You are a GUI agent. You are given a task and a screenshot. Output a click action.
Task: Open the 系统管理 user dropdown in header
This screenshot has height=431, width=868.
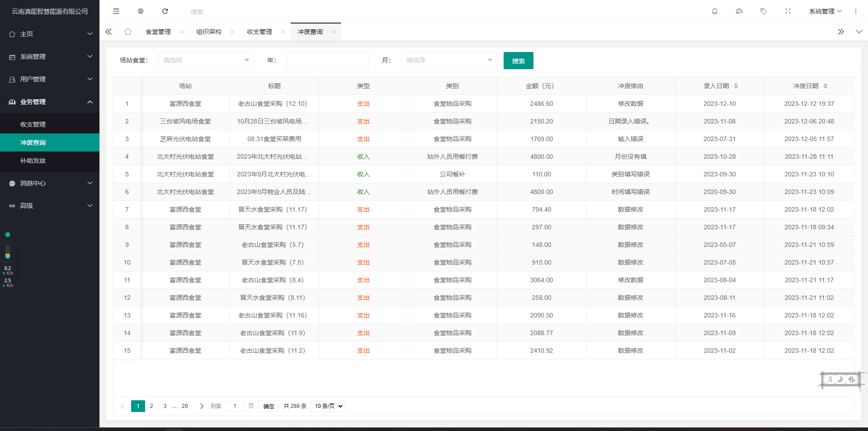pos(826,11)
